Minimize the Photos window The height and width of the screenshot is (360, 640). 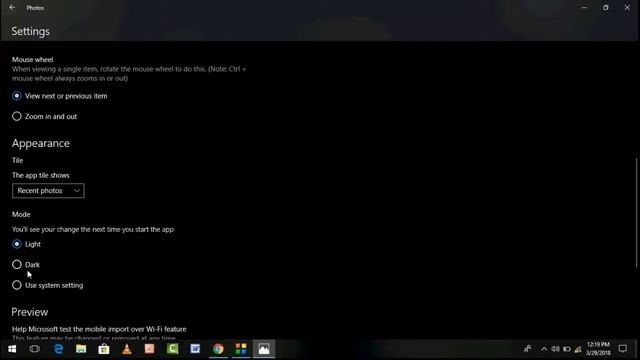coord(584,7)
